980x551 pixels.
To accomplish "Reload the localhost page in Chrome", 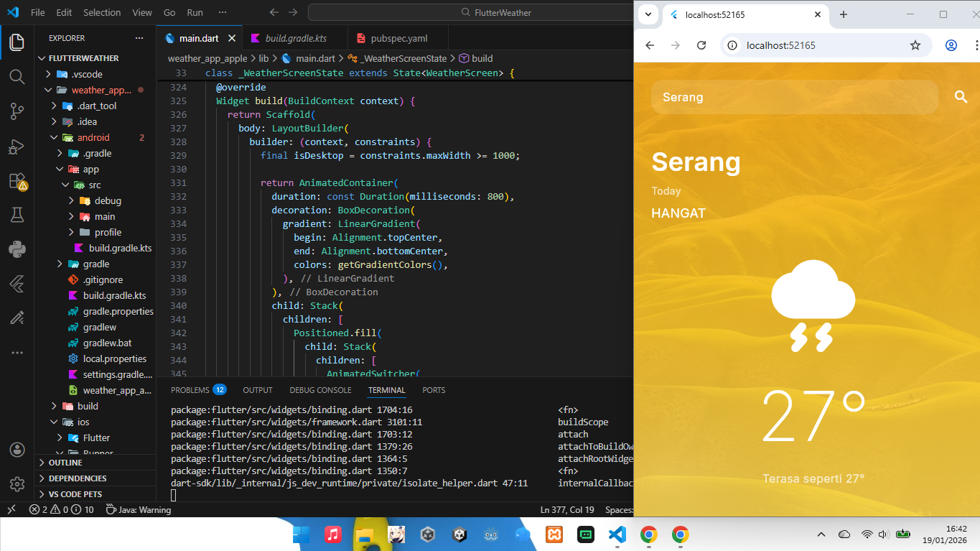I will (701, 45).
